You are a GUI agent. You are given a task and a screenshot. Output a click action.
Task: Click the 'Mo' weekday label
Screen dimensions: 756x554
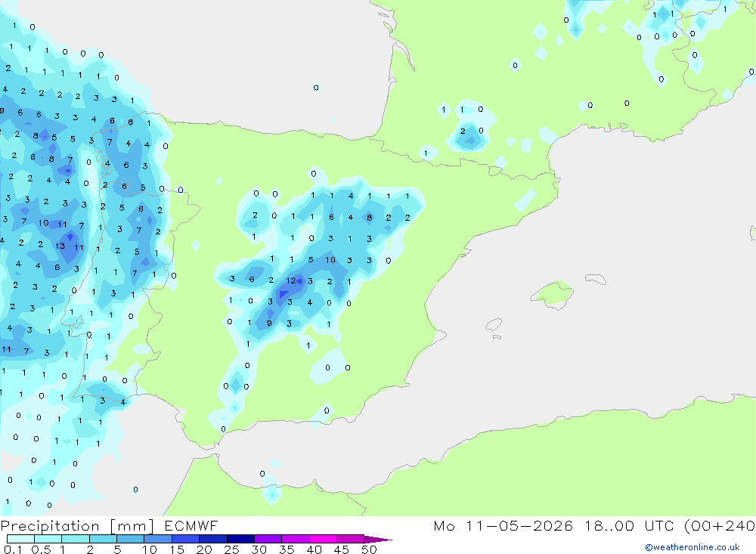point(444,525)
